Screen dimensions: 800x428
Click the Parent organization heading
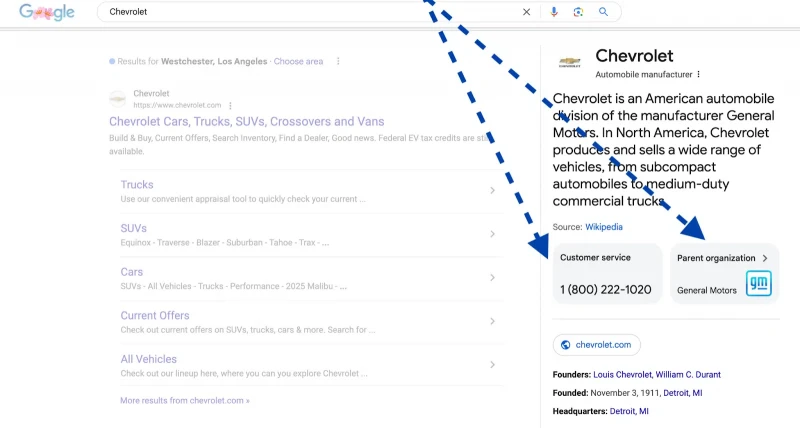[716, 258]
